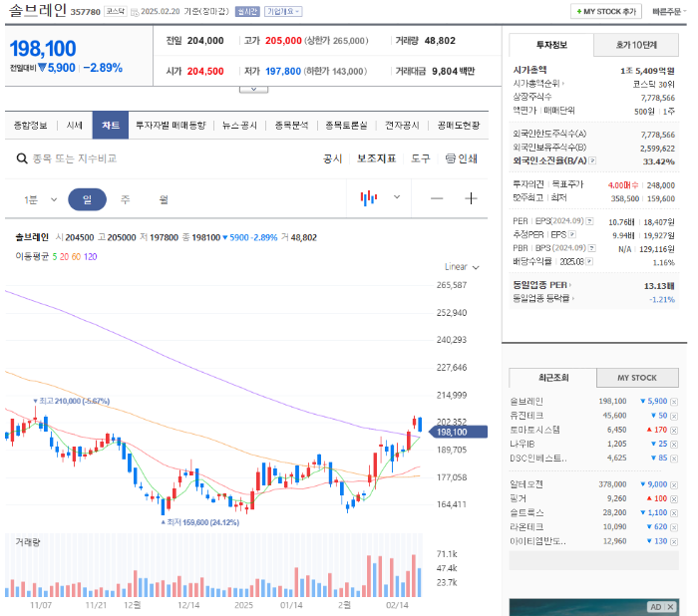Click the 최고 210,000 chart marker

(71, 401)
